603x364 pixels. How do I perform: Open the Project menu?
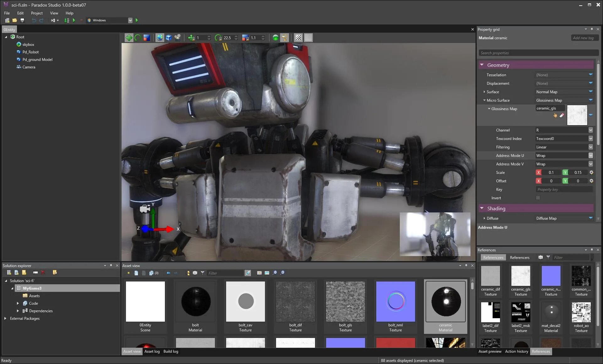(x=37, y=13)
